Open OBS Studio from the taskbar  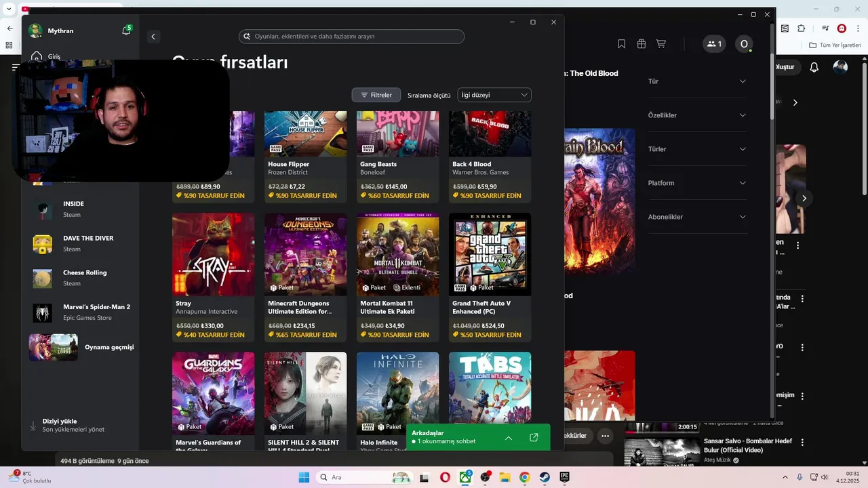coord(486,477)
